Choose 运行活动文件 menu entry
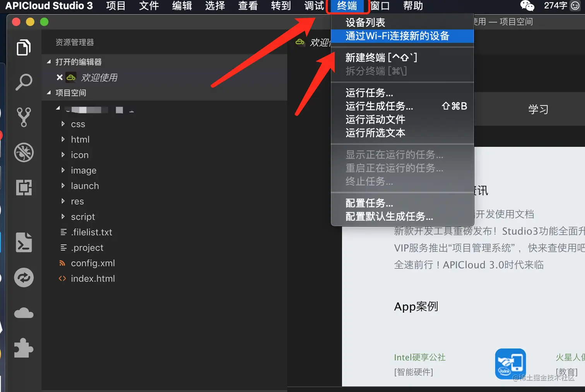The width and height of the screenshot is (585, 392). [402, 120]
